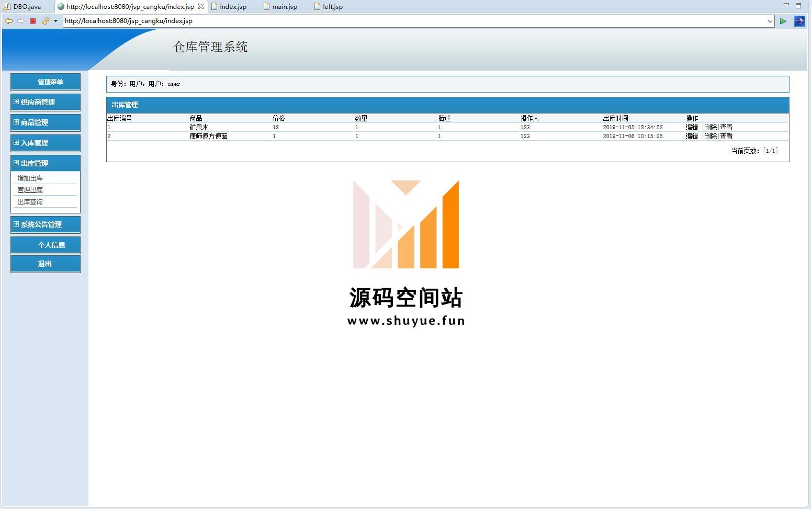Open the URL history dropdown arrow
The width and height of the screenshot is (812, 509).
(x=770, y=21)
